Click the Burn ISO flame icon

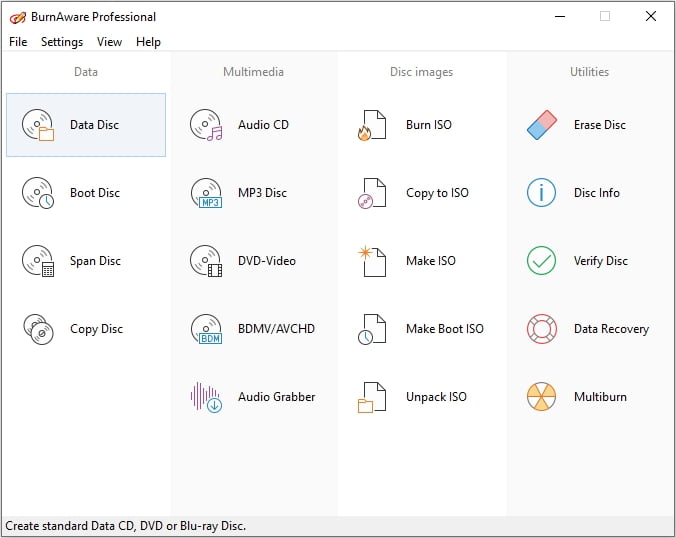(372, 125)
